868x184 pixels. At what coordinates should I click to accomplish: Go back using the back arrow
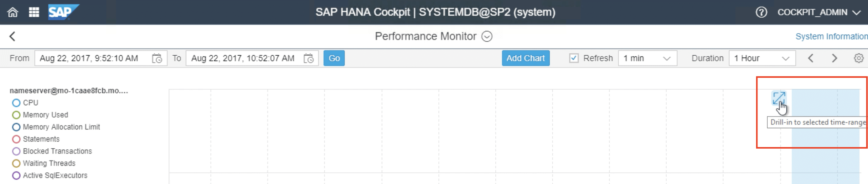pos(13,36)
